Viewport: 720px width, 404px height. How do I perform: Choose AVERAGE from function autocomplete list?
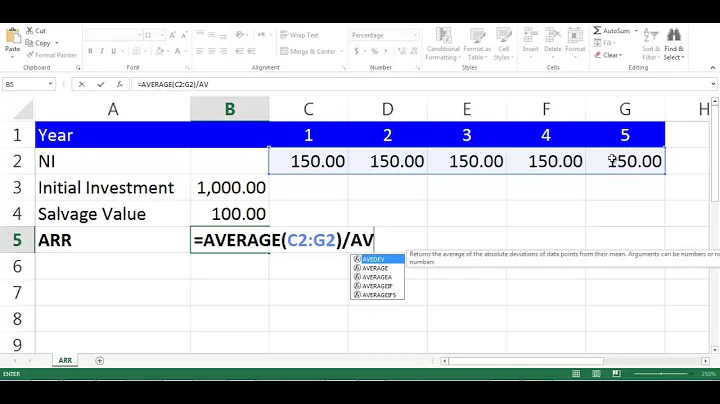coord(377,268)
